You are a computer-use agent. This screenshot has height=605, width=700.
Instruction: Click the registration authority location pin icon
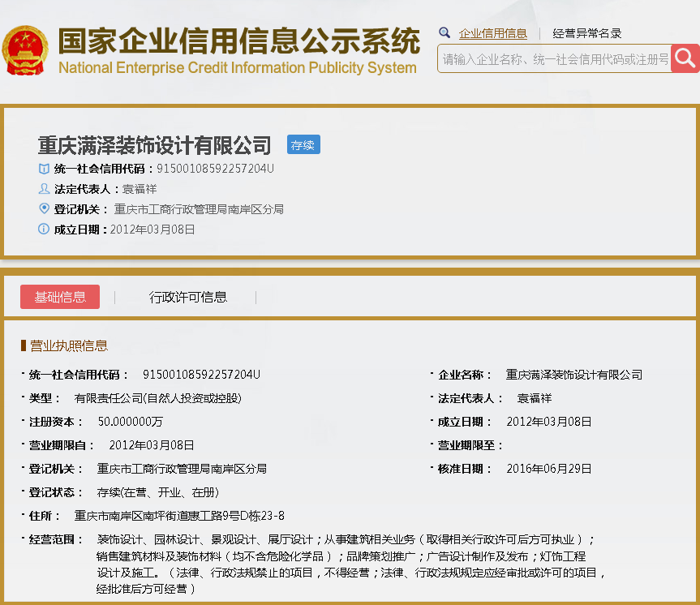click(44, 208)
